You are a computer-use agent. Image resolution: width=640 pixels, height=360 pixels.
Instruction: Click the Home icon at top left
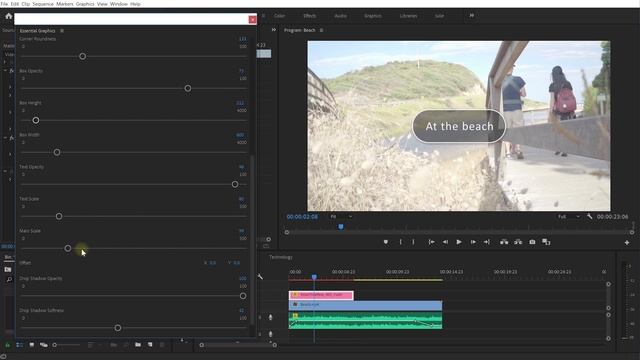(9, 16)
